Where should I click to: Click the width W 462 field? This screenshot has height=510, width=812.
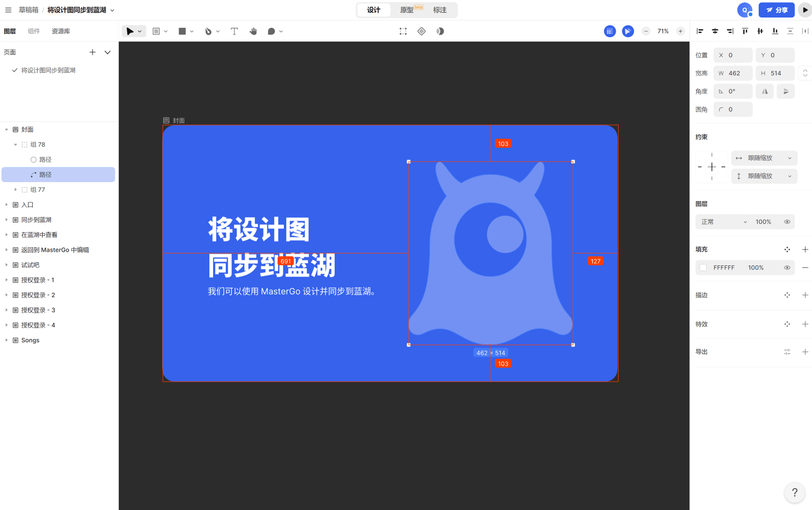[x=733, y=73]
